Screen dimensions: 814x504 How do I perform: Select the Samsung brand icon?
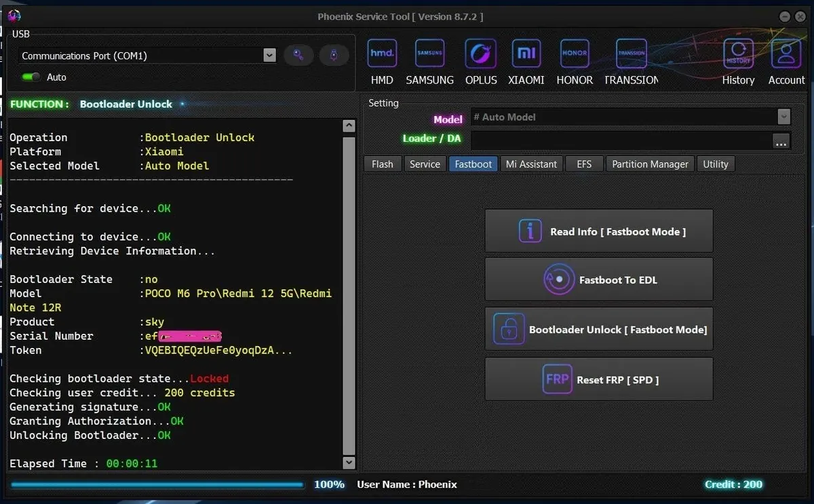pos(429,54)
